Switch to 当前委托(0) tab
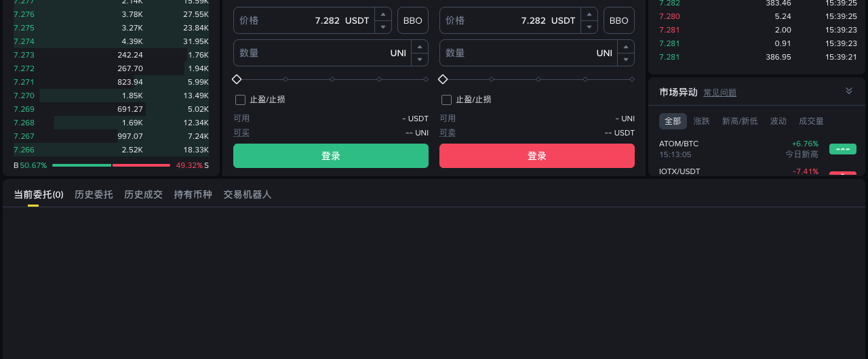Screen dimensions: 868x359 pyautogui.click(x=39, y=194)
